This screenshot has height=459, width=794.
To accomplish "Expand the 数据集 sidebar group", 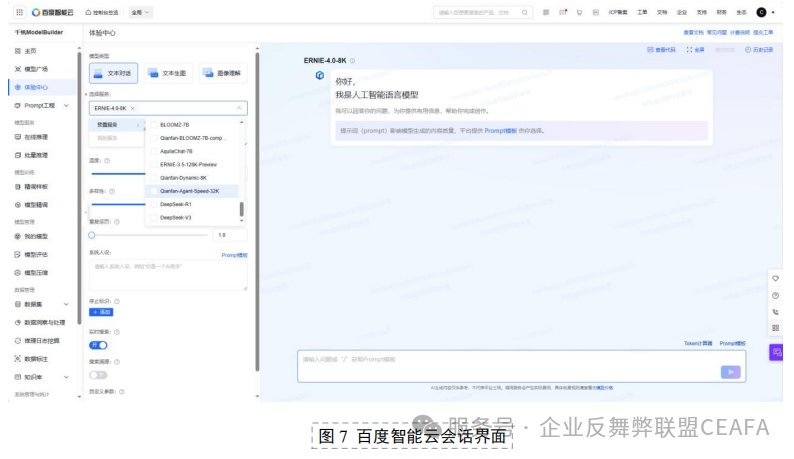I will point(66,304).
